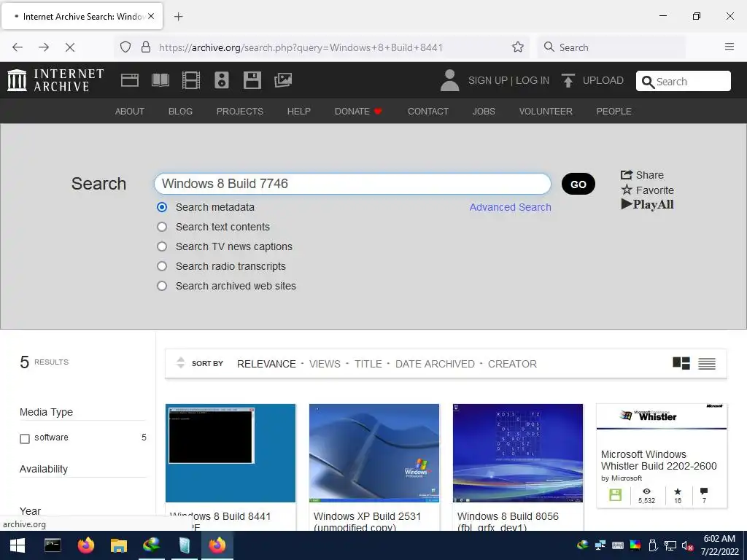The width and height of the screenshot is (747, 560).
Task: Open Windows 8 Build 8441 thumbnail
Action: click(x=231, y=453)
